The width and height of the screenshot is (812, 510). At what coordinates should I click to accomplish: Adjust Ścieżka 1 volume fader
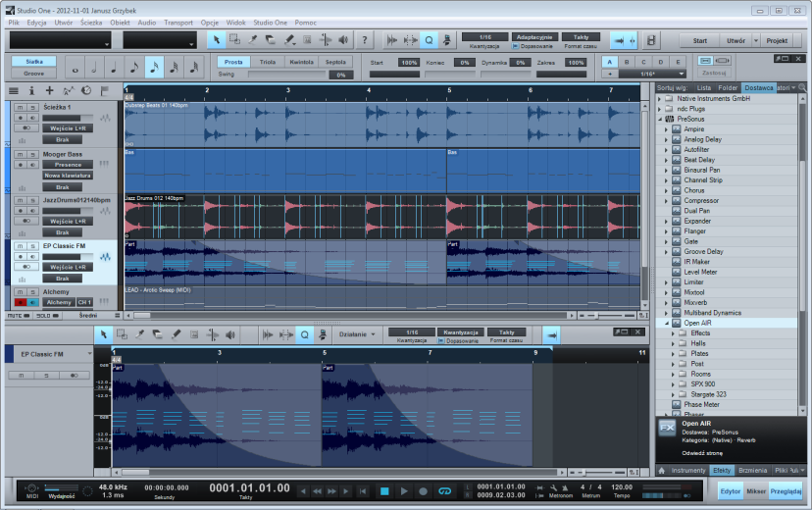[68, 118]
